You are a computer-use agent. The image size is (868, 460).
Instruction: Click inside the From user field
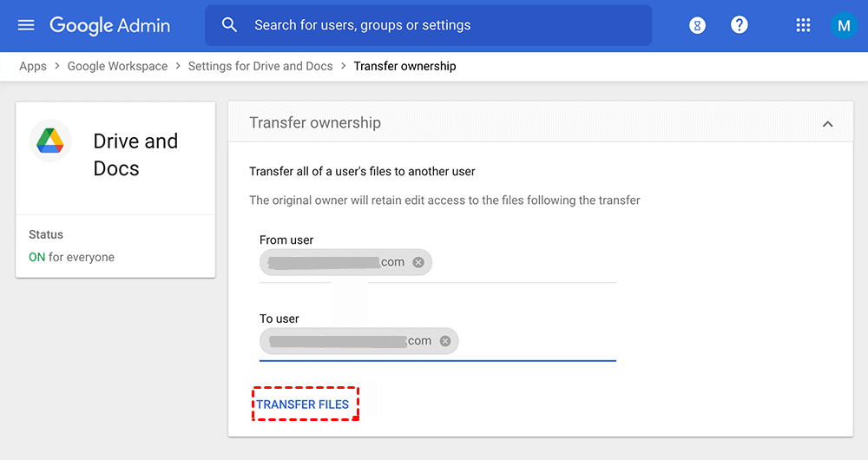point(521,263)
